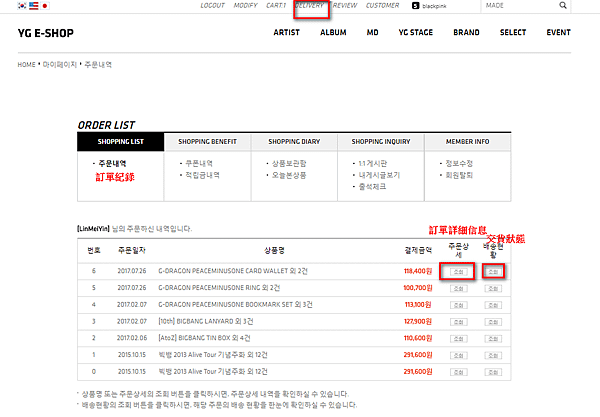
Task: View delivery status for PEACEMINUSONE RING order
Action: click(493, 288)
